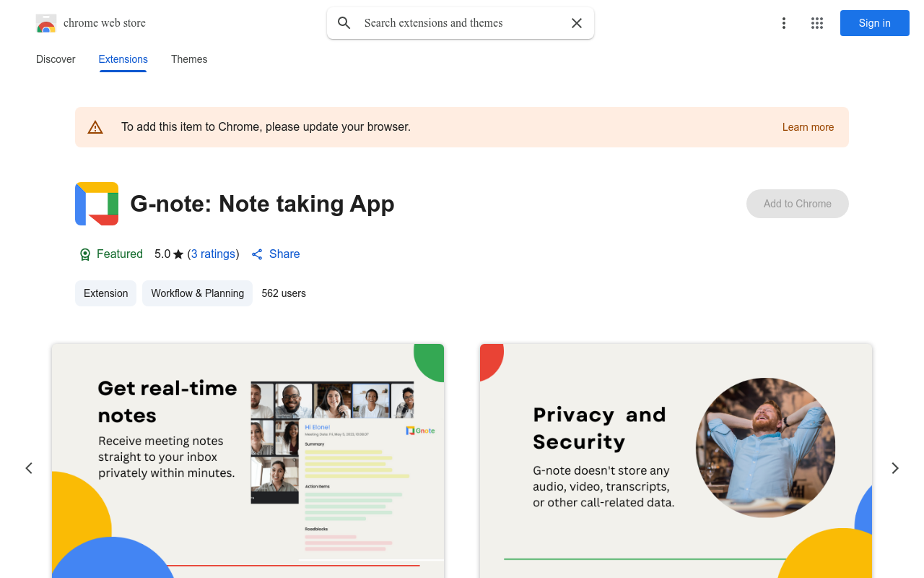The height and width of the screenshot is (578, 924).
Task: Click the chrome web store title text
Action: (x=105, y=23)
